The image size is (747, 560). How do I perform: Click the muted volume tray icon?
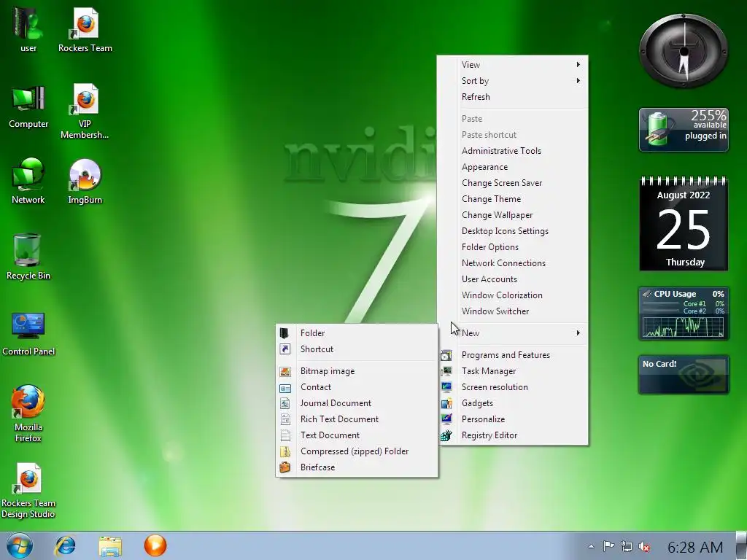[x=645, y=547]
